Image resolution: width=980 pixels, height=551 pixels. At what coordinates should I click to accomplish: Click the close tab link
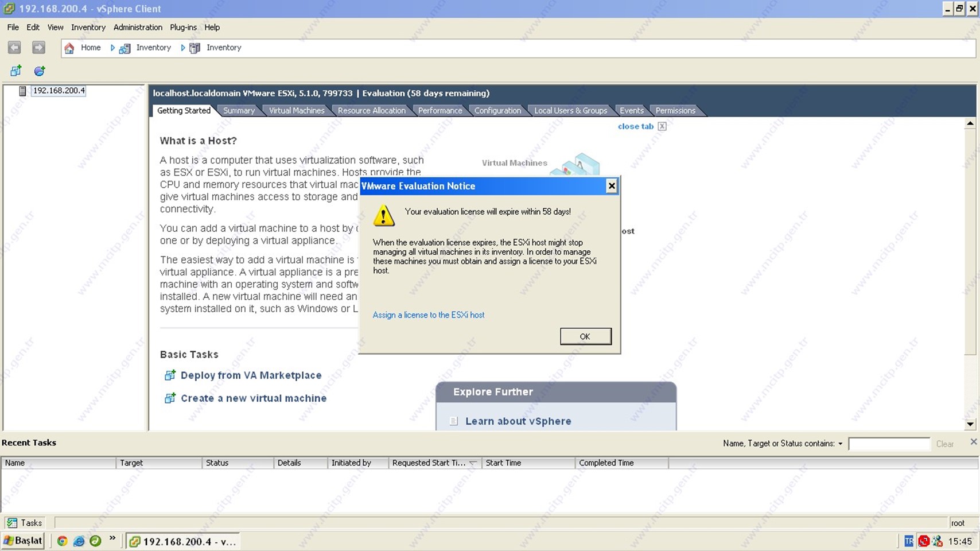(x=635, y=126)
